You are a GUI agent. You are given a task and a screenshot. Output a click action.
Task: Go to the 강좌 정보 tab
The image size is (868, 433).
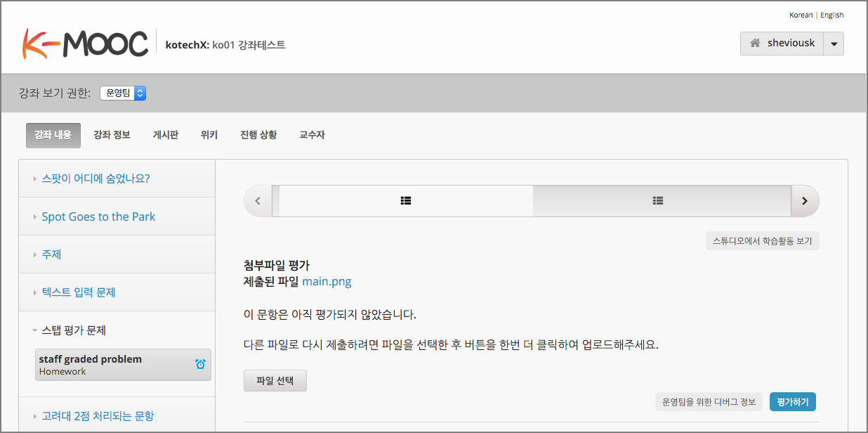(x=112, y=135)
